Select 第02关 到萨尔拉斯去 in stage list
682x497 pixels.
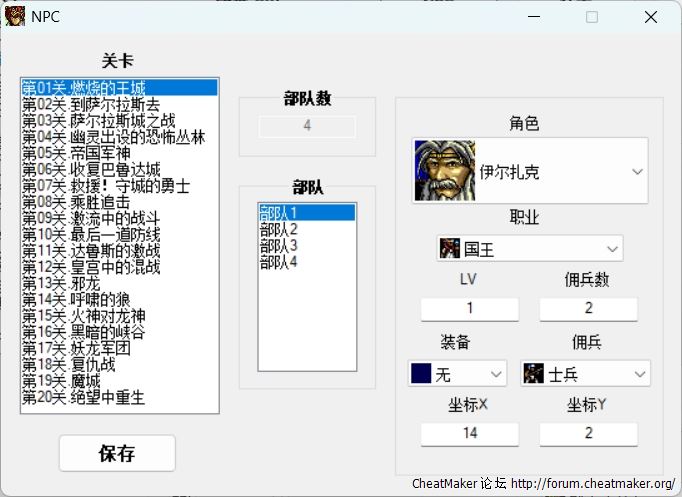pos(90,104)
